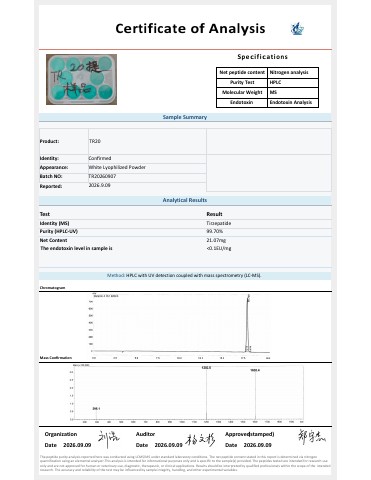This screenshot has height=480, width=371.
Task: Click the "Reported:" label
Action: click(x=51, y=186)
